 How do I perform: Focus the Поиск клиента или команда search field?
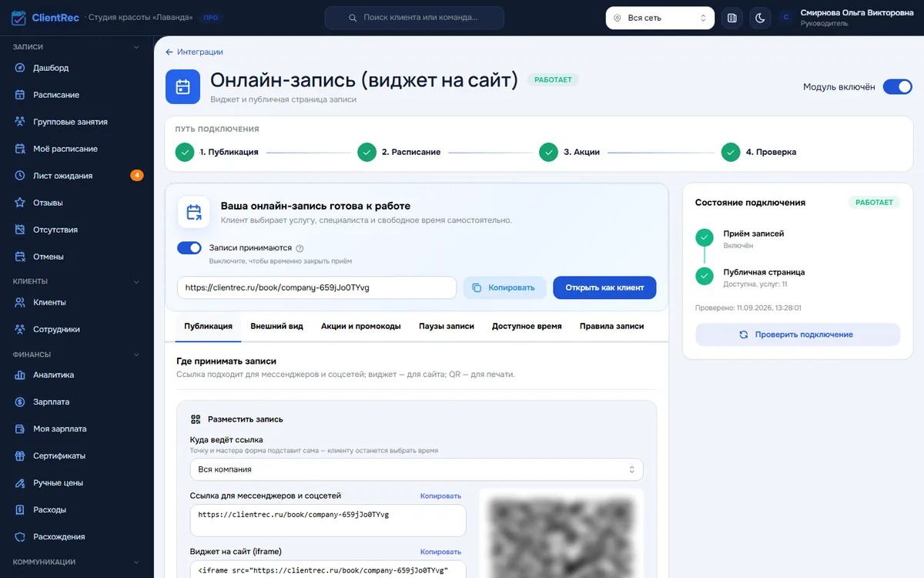tap(414, 18)
